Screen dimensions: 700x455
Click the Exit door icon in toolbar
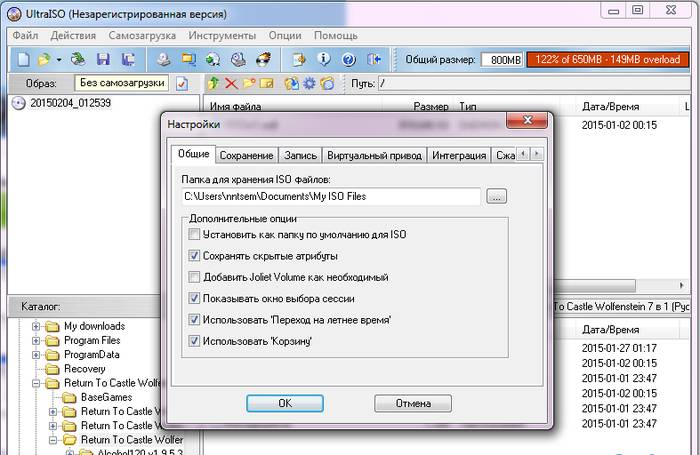[x=374, y=59]
